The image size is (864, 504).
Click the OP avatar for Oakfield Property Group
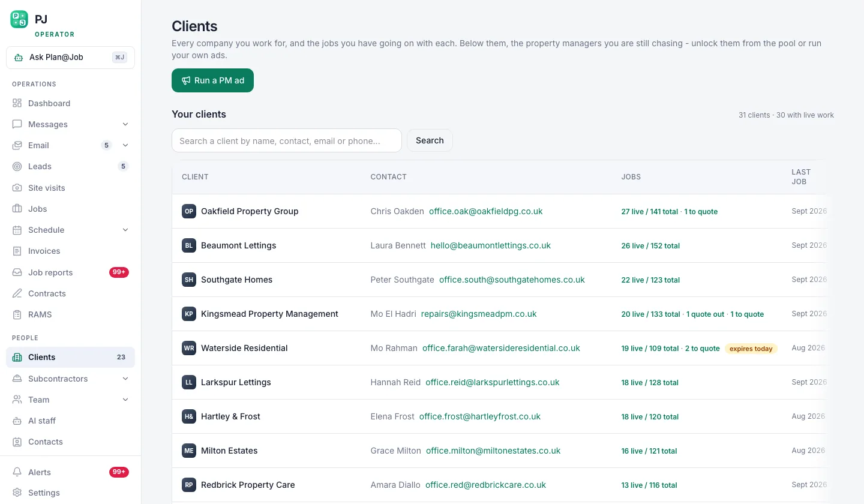pos(189,211)
